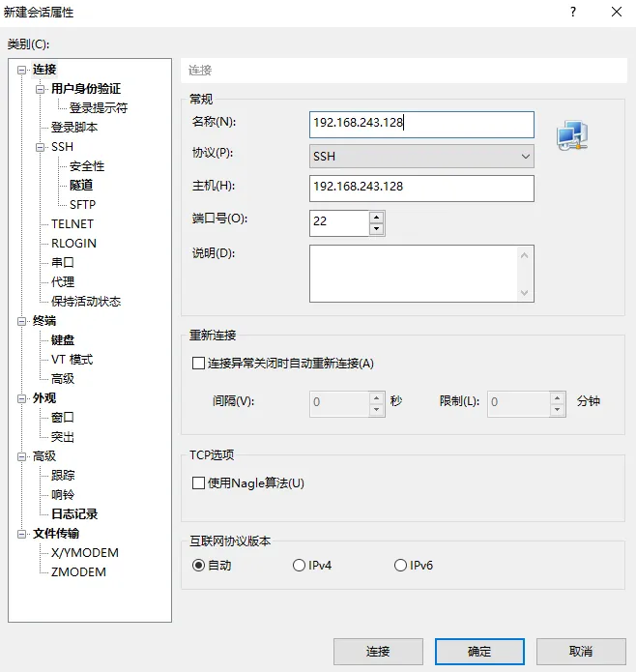
Task: Select the RLOGIN tree item
Action: [x=73, y=244]
